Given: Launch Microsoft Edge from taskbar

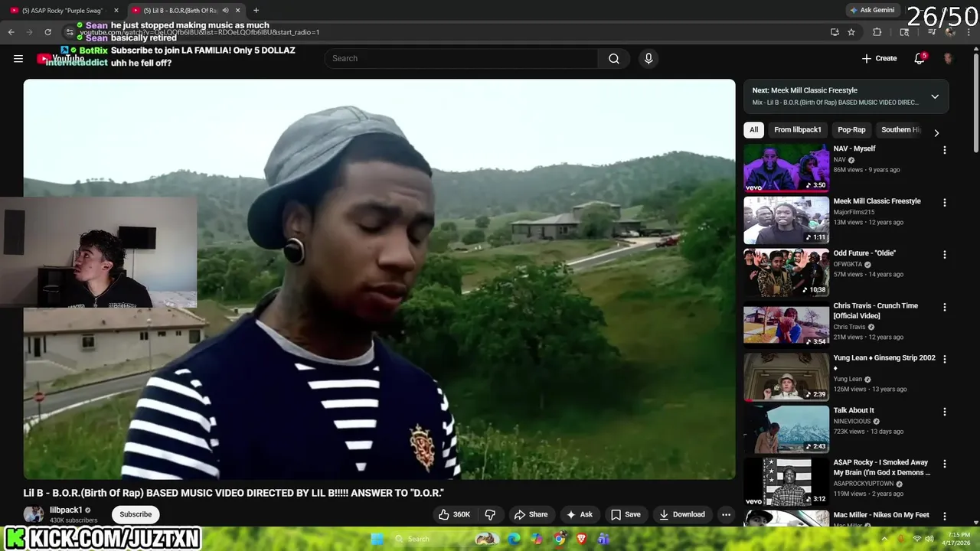Looking at the screenshot, I should [514, 539].
